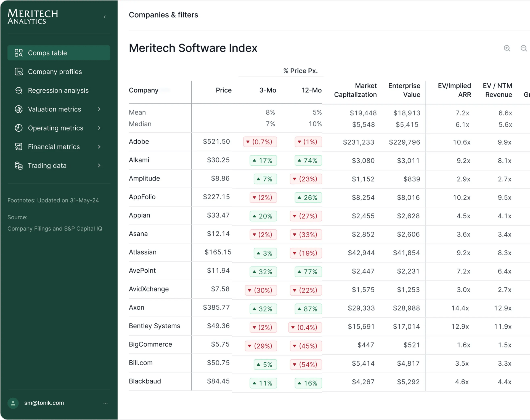Click the Adobe company row name

(x=139, y=142)
